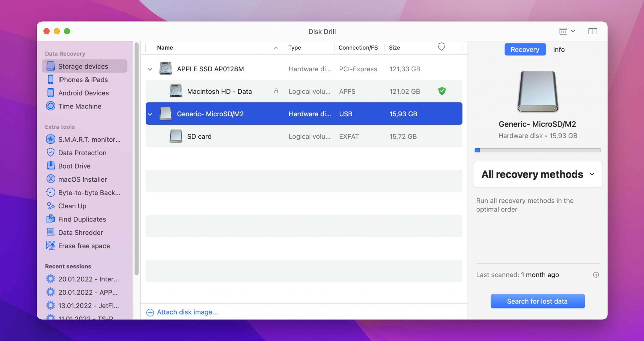Image resolution: width=644 pixels, height=341 pixels.
Task: Sort by Name column header
Action: [165, 47]
